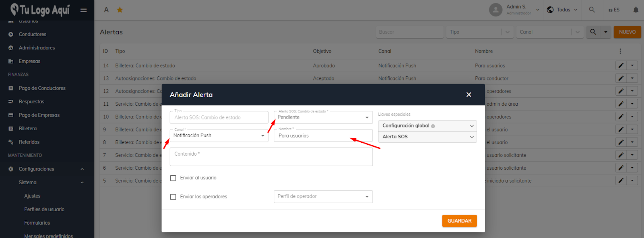Open Referidos in the sidebar
The image size is (644, 238).
click(29, 142)
